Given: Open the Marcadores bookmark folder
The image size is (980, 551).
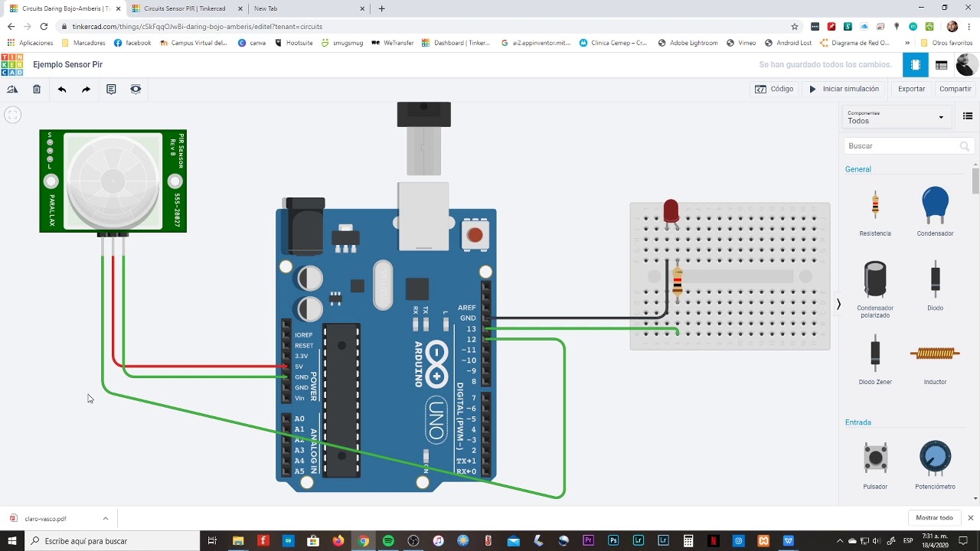Looking at the screenshot, I should tap(83, 43).
